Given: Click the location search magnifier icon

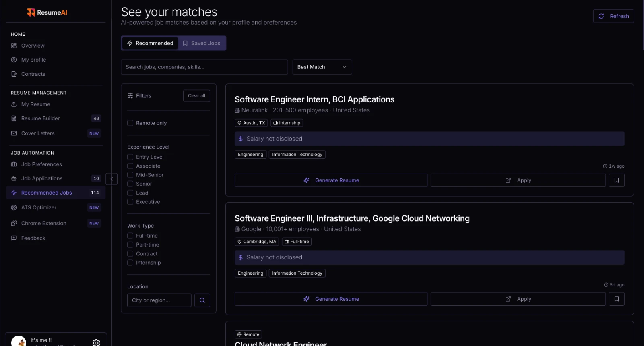Looking at the screenshot, I should coord(202,300).
